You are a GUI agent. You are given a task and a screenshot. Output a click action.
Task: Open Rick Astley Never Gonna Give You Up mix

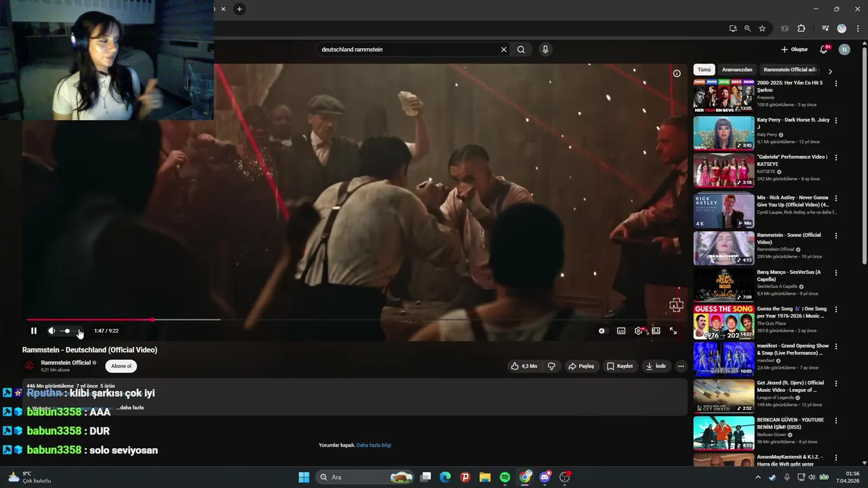(x=724, y=211)
